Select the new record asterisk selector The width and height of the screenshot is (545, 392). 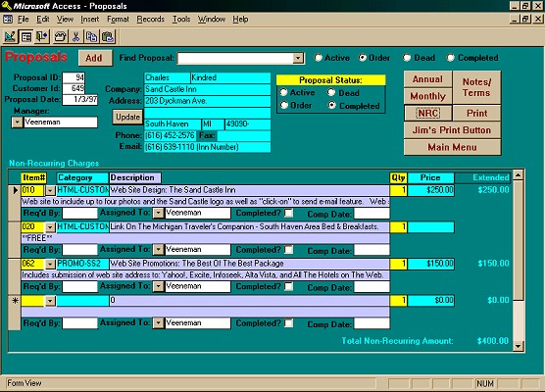click(15, 301)
